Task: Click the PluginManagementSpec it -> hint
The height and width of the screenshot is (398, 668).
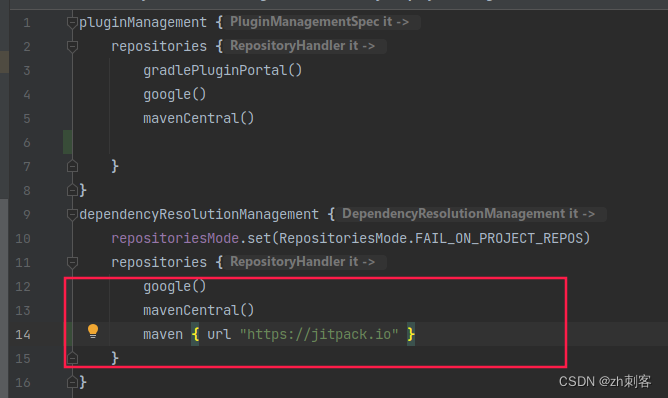Action: 320,22
